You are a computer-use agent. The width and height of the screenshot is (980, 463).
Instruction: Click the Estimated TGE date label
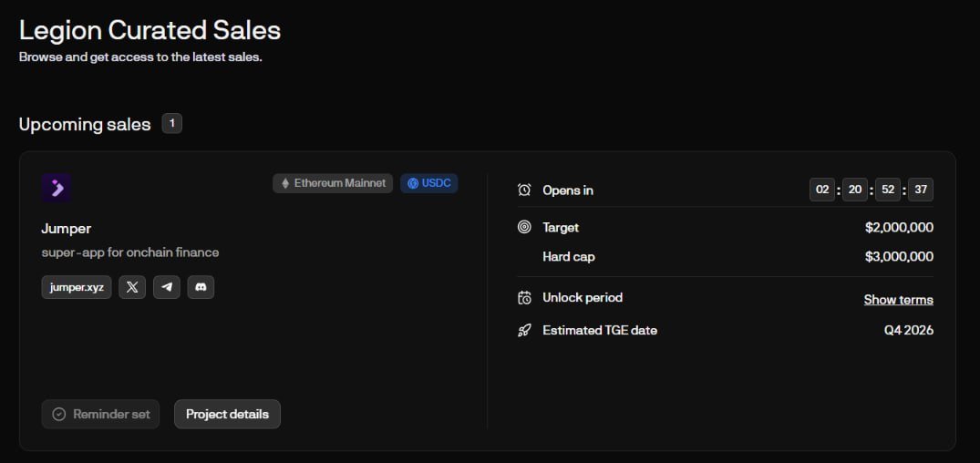(600, 331)
